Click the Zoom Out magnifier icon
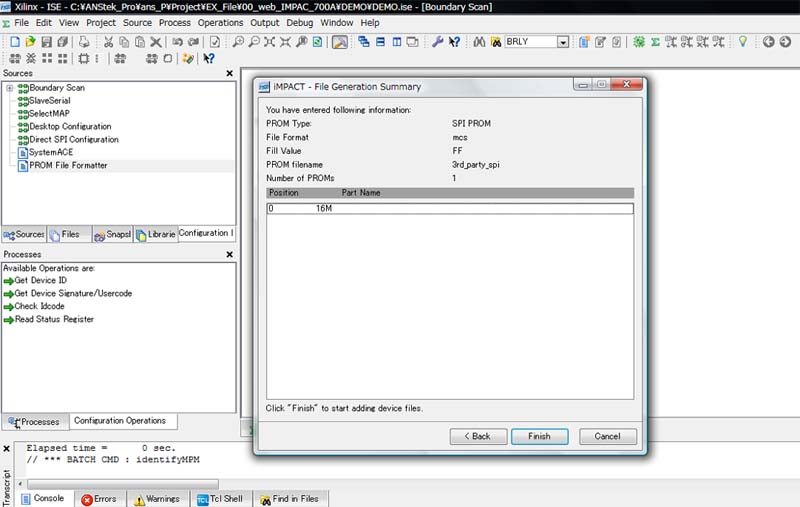Image resolution: width=800 pixels, height=507 pixels. 254,42
